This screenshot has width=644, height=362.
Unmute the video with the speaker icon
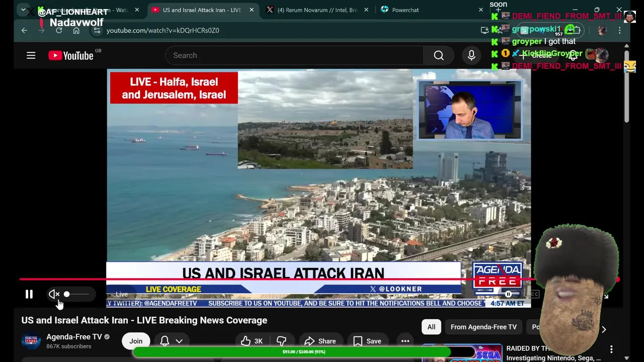tap(54, 294)
